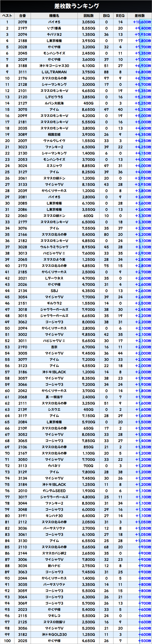Image resolution: width=152 pixels, height=644 pixels.
Task: Click the 8,250G rotation count
Action: 88,172
